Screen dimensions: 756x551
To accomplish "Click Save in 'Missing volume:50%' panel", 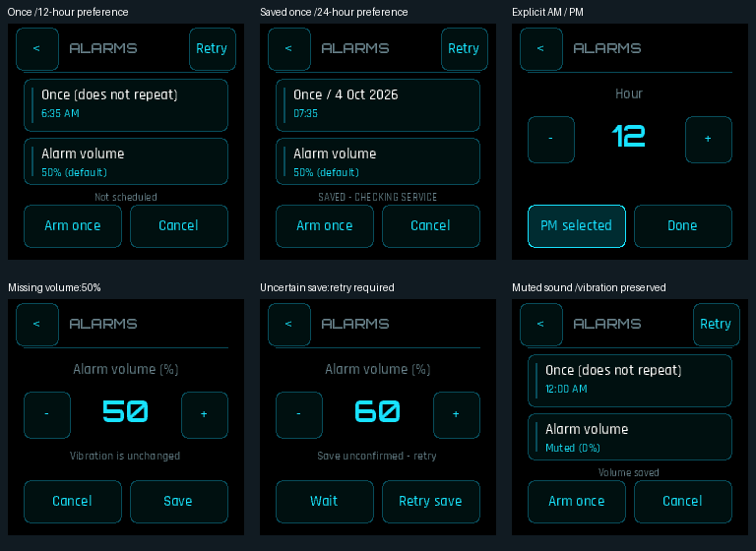I will tap(179, 502).
